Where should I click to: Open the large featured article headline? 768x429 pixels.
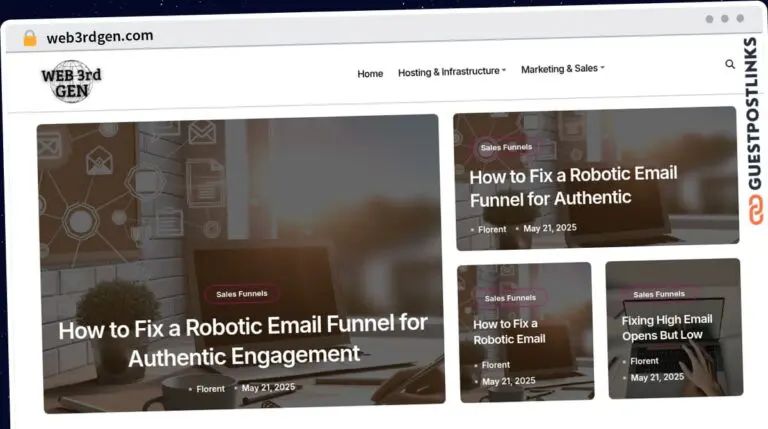[243, 339]
